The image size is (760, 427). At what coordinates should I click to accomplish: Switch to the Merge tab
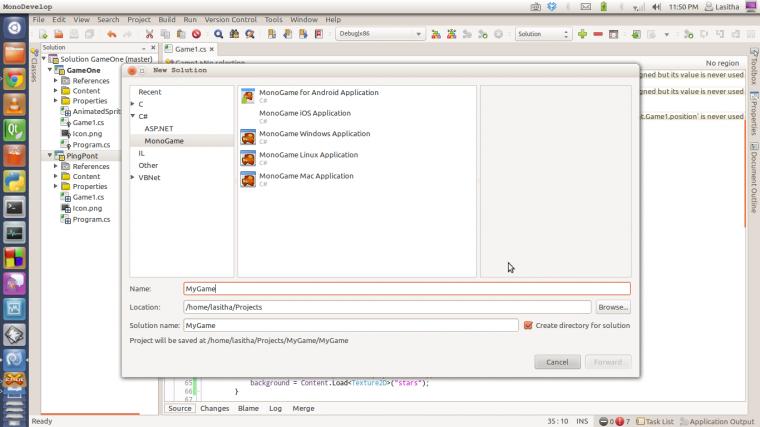pyautogui.click(x=303, y=409)
